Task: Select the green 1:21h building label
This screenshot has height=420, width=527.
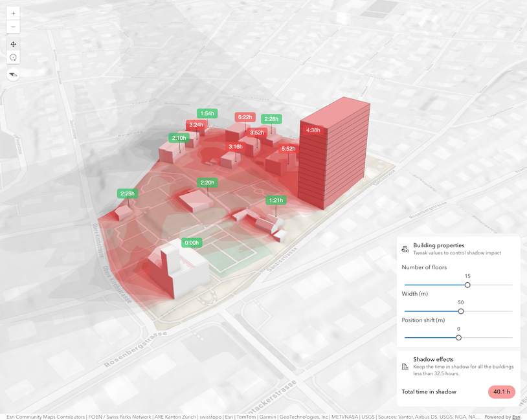Action: click(276, 201)
